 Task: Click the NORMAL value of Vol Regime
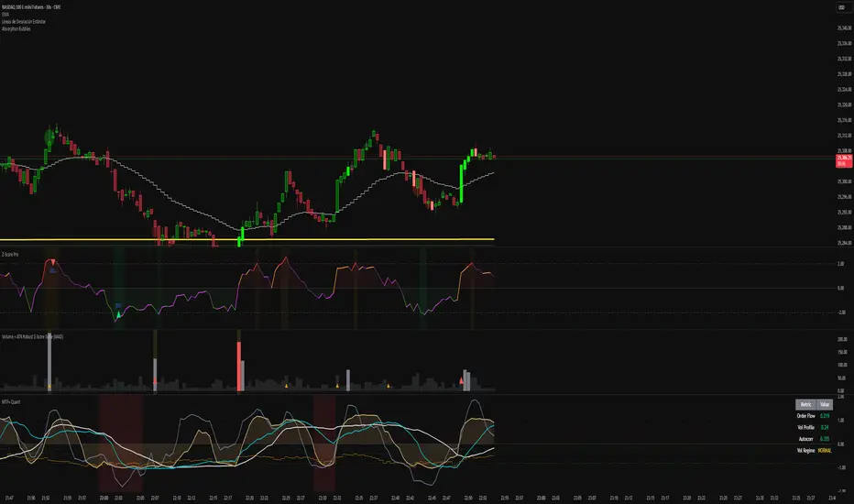pyautogui.click(x=825, y=451)
